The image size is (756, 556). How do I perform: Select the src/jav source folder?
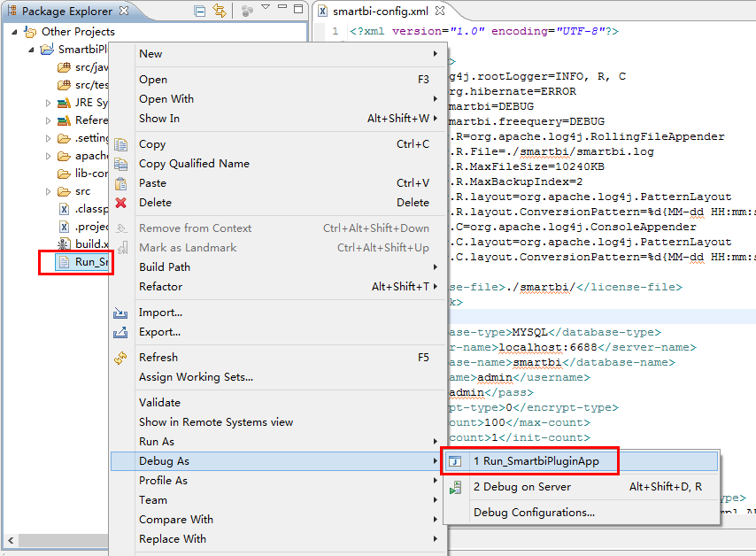click(x=83, y=67)
